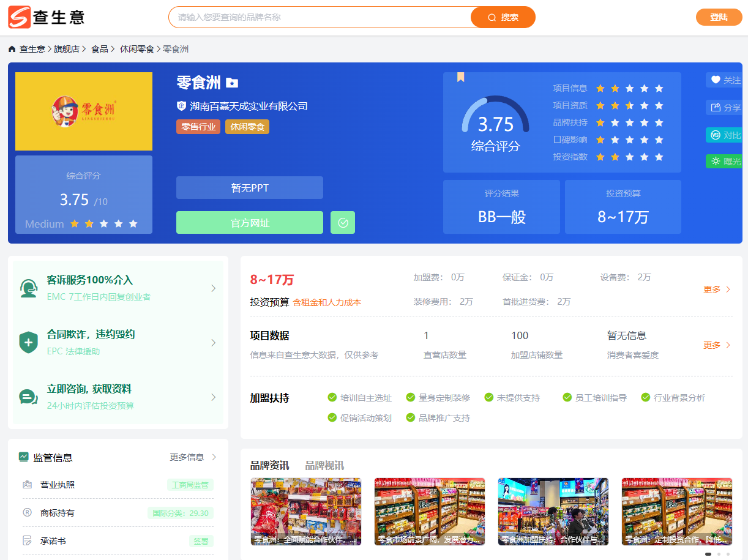Select the second pagination dot under news thumbnails
Screen dimensions: 748x560
tap(719, 554)
